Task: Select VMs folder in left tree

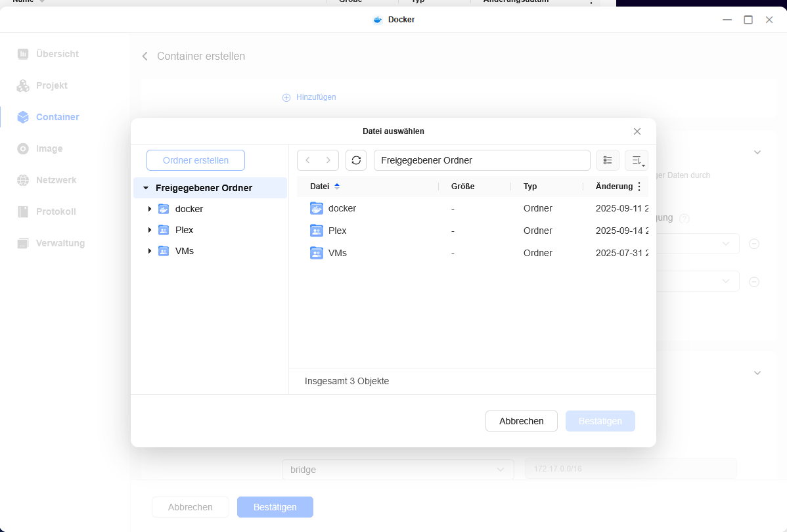Action: tap(184, 251)
